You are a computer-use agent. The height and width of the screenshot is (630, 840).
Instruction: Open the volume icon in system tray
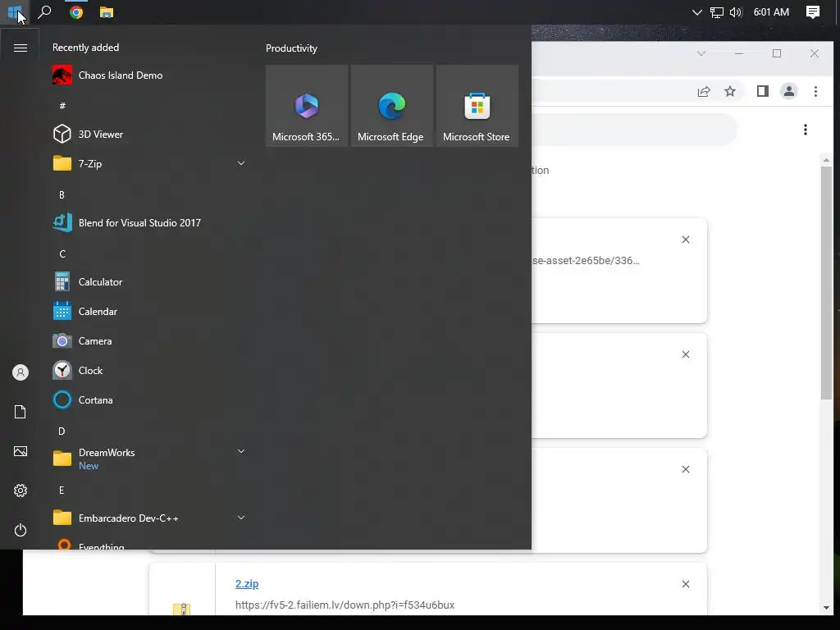point(736,11)
